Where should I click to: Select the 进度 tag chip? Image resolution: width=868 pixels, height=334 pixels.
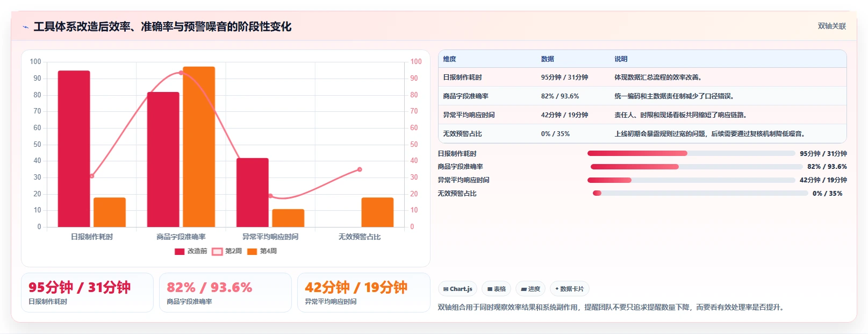coord(530,289)
